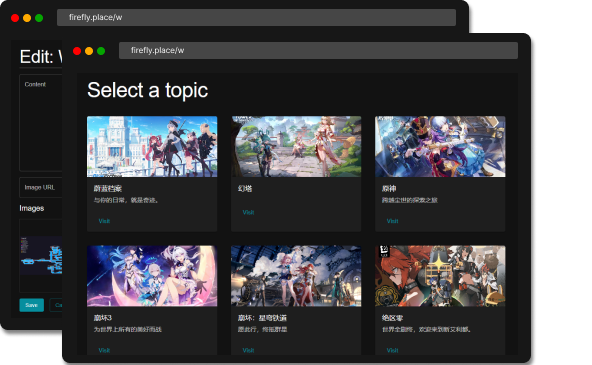Image resolution: width=592 pixels, height=365 pixels.
Task: Click the description under the 绝区零 title
Action: [x=427, y=330]
